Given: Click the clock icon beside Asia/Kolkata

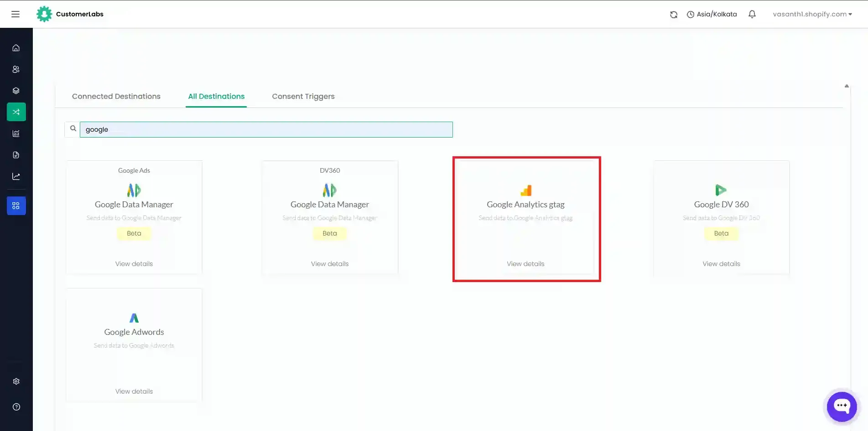Looking at the screenshot, I should 691,15.
